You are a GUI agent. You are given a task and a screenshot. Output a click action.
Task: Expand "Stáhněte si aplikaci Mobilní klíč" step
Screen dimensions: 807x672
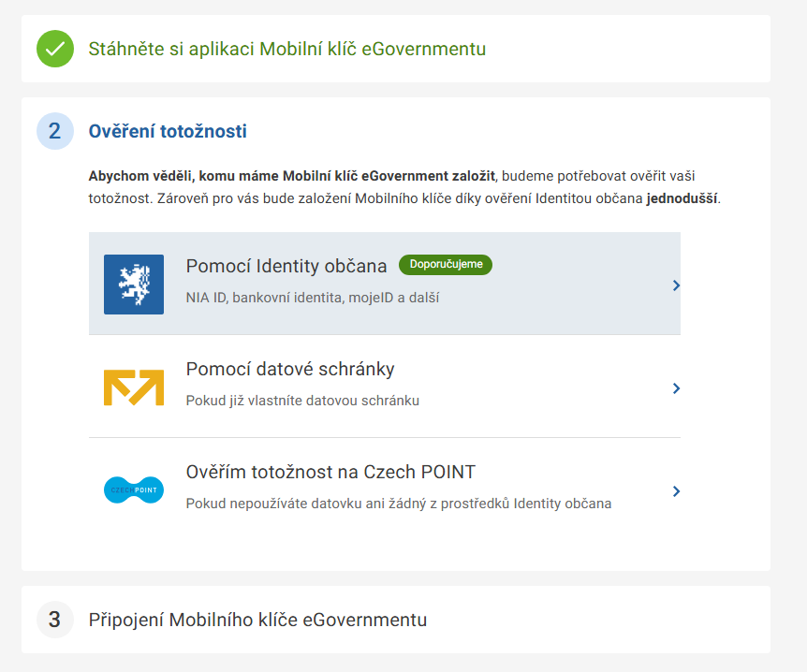tap(287, 49)
